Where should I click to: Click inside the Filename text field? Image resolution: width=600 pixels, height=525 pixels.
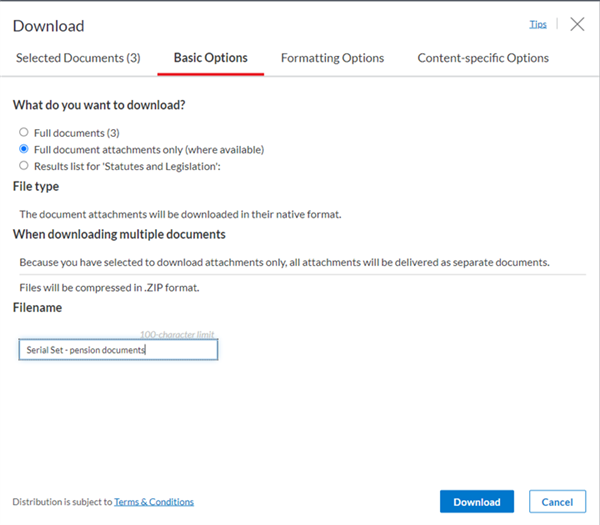[118, 350]
